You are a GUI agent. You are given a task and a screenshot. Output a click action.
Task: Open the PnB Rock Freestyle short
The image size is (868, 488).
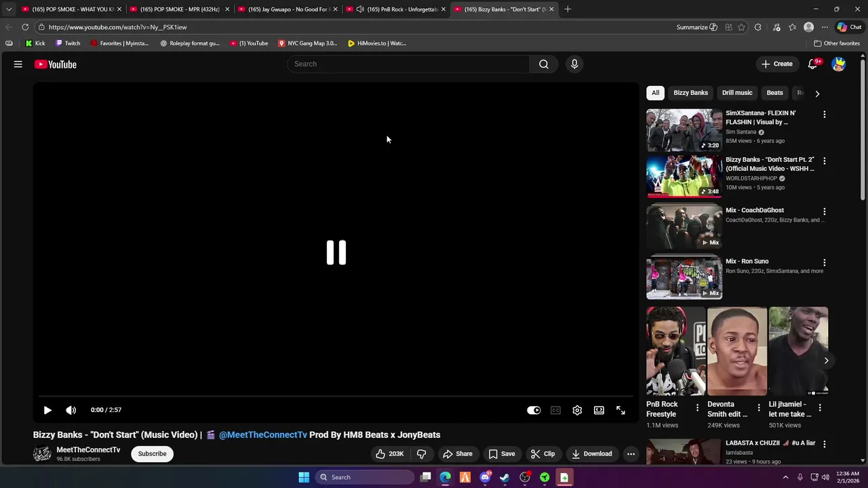(676, 351)
